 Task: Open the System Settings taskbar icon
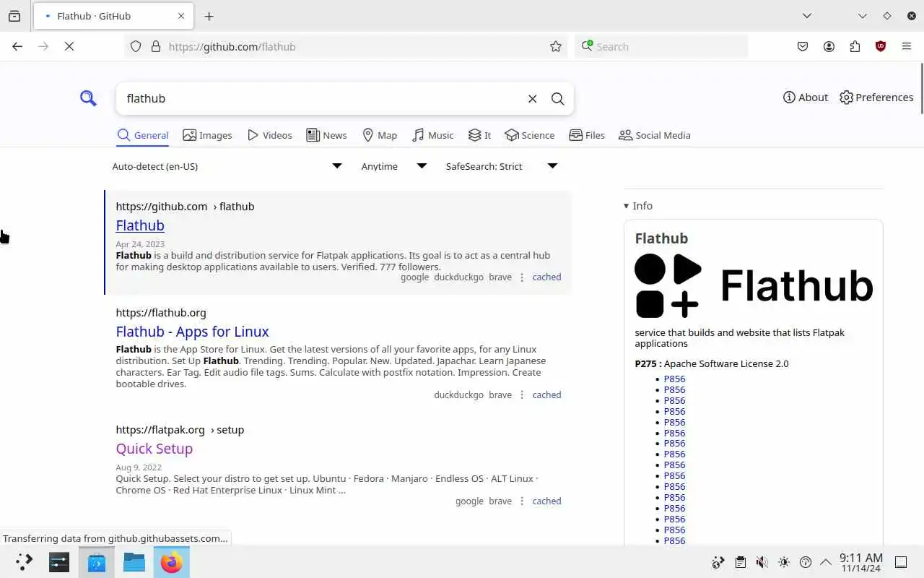[59, 561]
